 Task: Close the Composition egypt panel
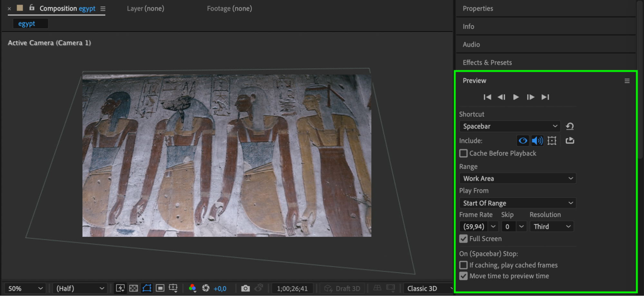9,9
